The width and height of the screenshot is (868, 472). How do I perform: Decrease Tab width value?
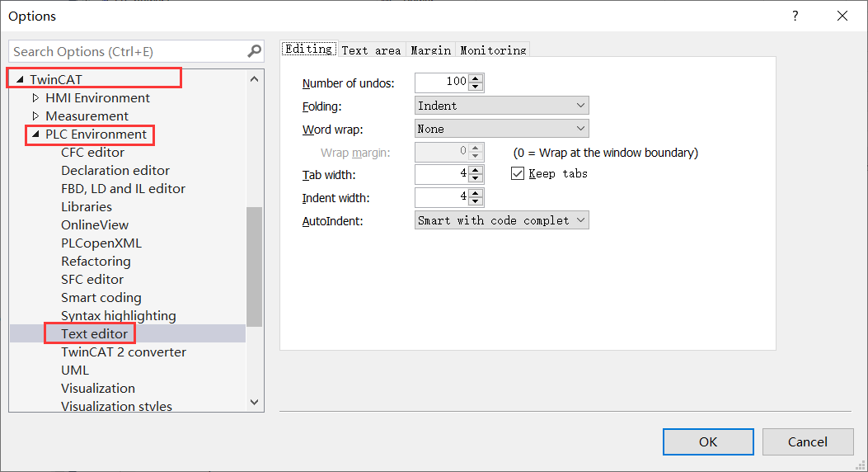point(476,178)
